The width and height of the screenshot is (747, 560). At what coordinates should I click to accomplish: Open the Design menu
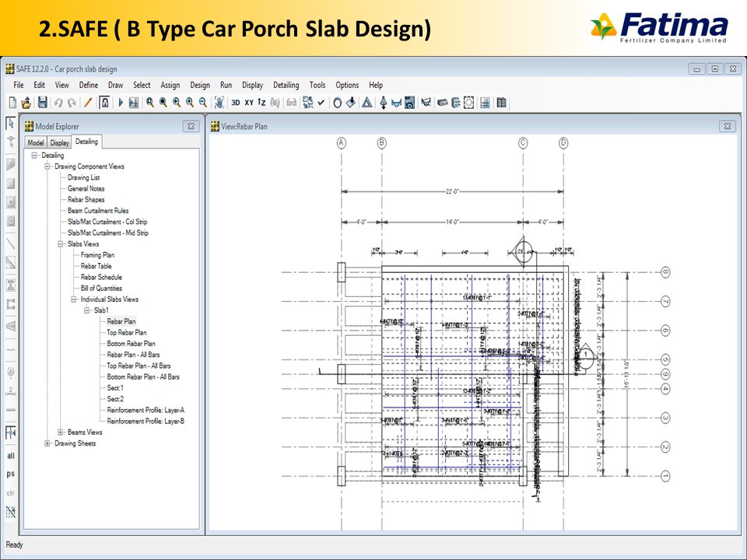[x=200, y=86]
